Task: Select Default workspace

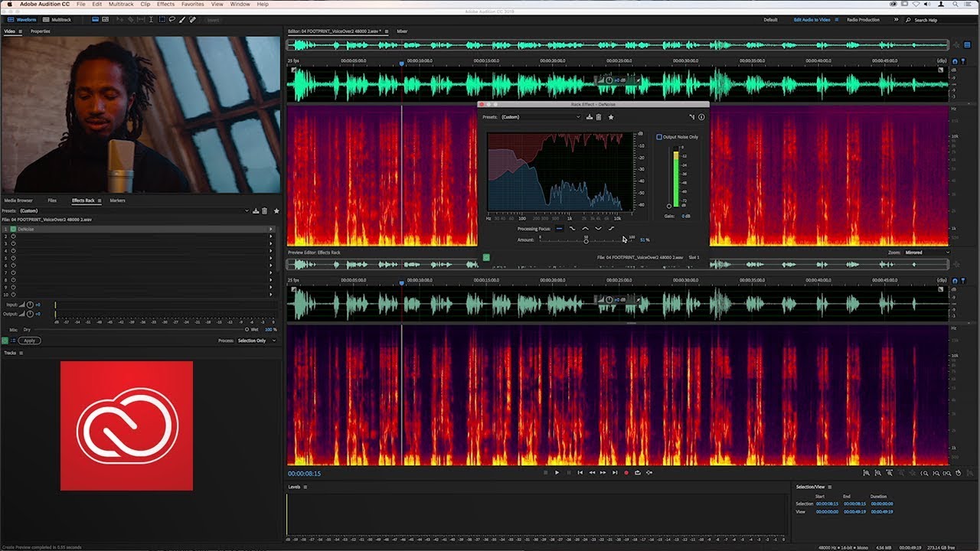Action: (x=770, y=20)
